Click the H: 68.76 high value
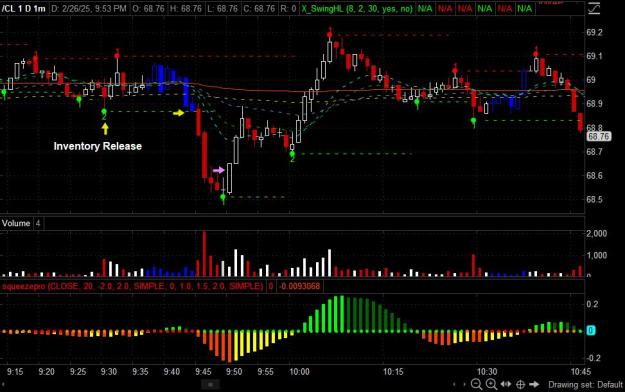625x392 pixels. tap(186, 8)
